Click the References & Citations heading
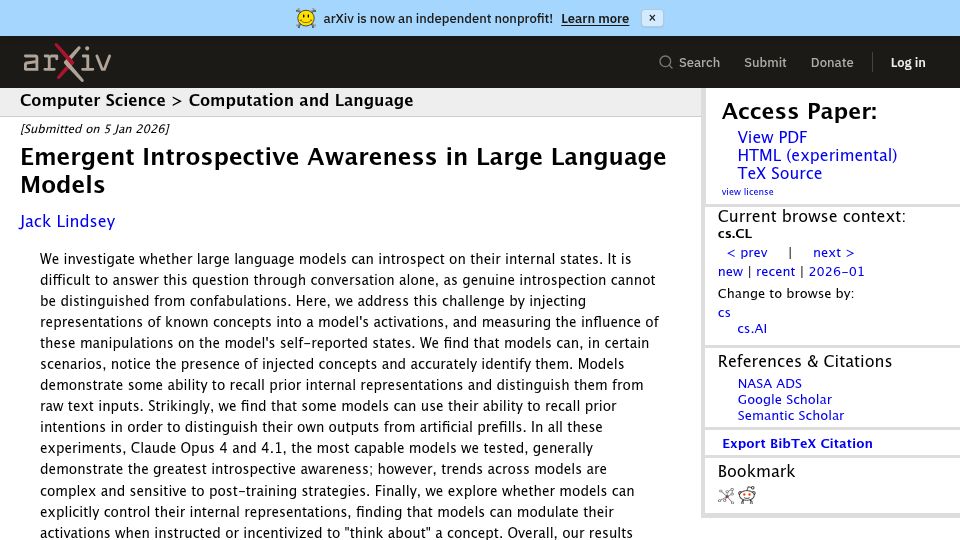960x540 pixels. (804, 361)
